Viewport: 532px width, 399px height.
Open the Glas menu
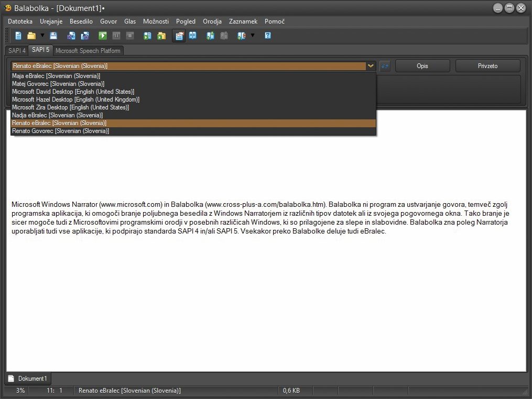pos(130,21)
